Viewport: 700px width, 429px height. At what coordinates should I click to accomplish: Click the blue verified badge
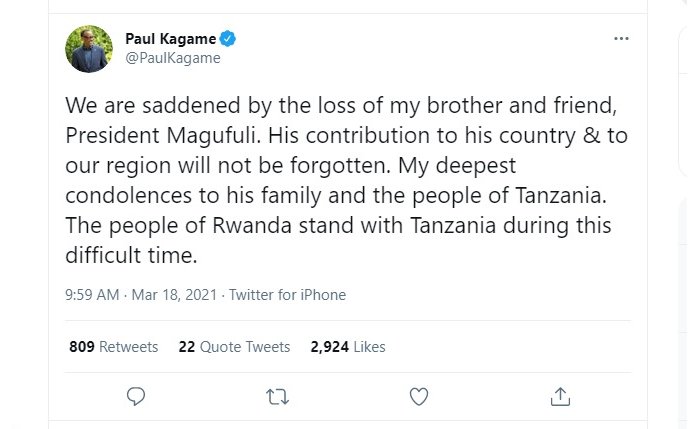click(228, 39)
